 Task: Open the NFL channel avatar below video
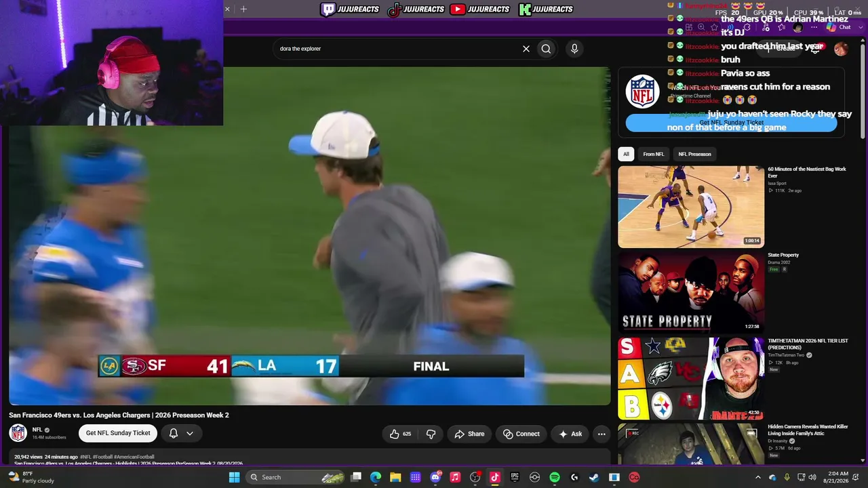coord(18,433)
